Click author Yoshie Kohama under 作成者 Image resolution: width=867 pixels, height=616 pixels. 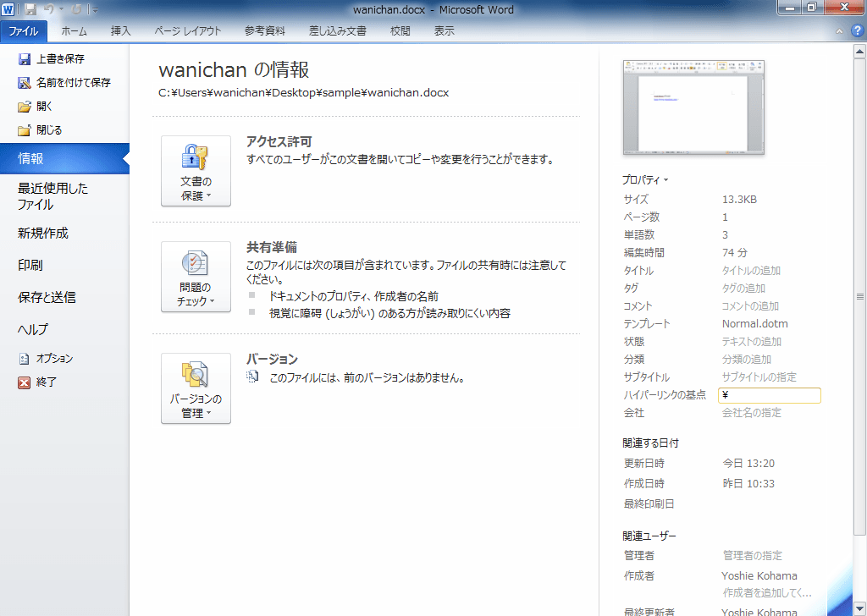(x=759, y=575)
